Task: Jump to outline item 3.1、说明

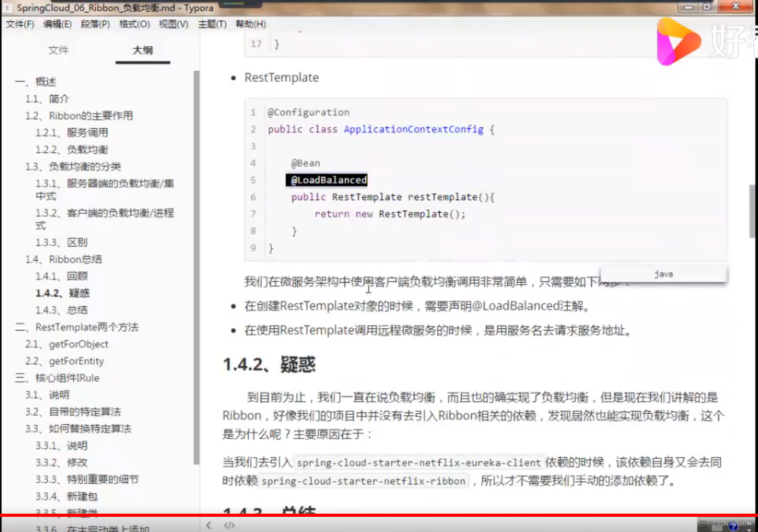Action: 47,395
